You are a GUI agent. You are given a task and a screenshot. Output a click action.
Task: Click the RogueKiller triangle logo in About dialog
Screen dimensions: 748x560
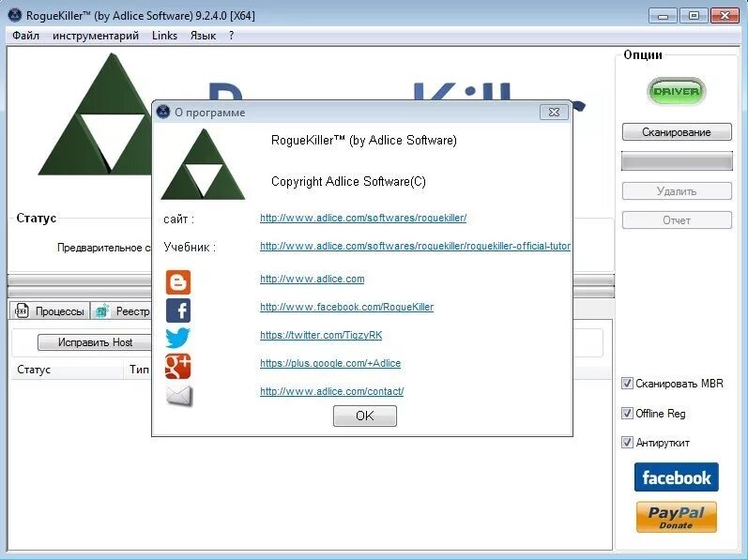tap(204, 164)
